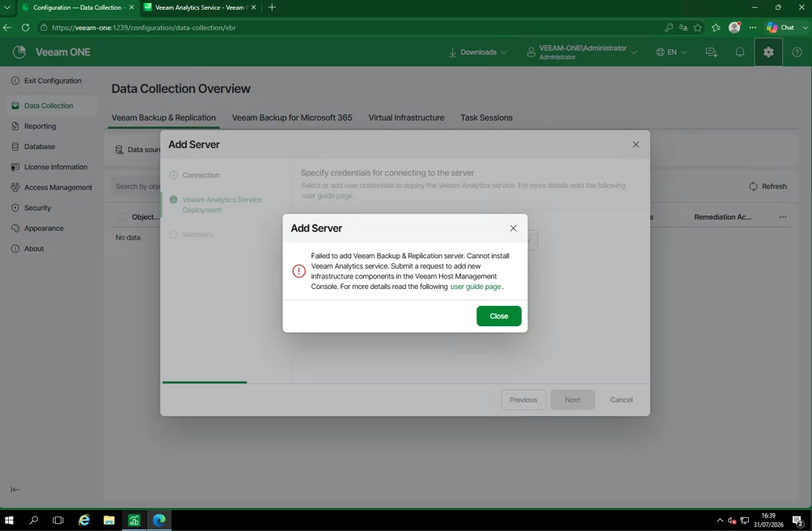Open column options three-dot menu
The height and width of the screenshot is (531, 812).
pos(783,217)
